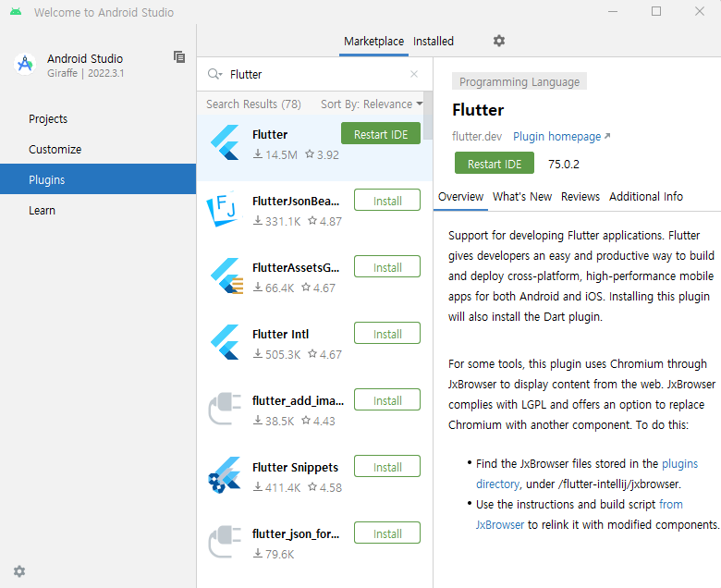Click Restart IDE in Flutter list row

point(381,134)
